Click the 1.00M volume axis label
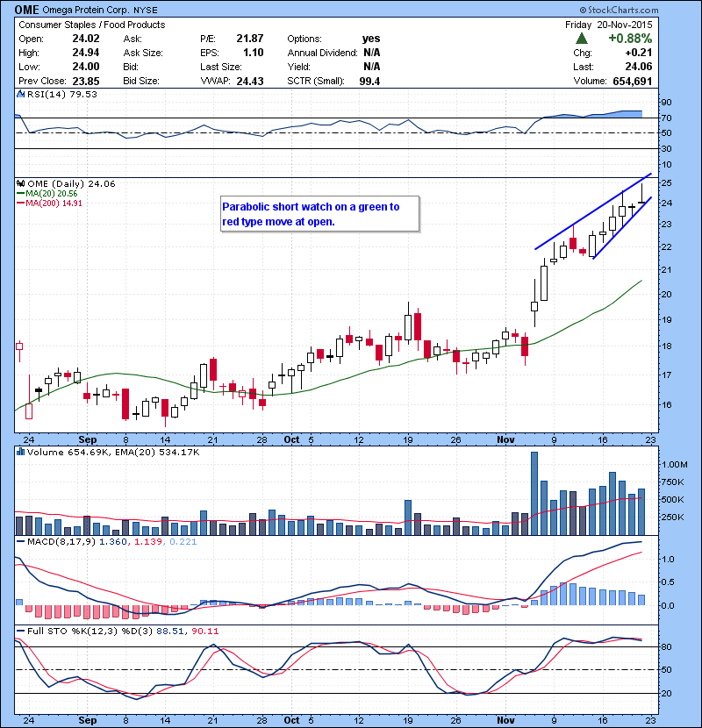Image resolution: width=702 pixels, height=728 pixels. [x=675, y=464]
